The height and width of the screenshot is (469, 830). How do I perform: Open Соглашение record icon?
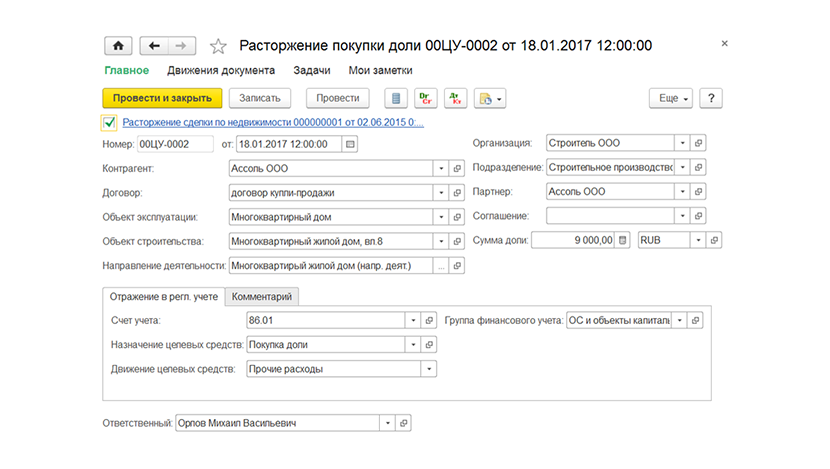pyautogui.click(x=698, y=216)
